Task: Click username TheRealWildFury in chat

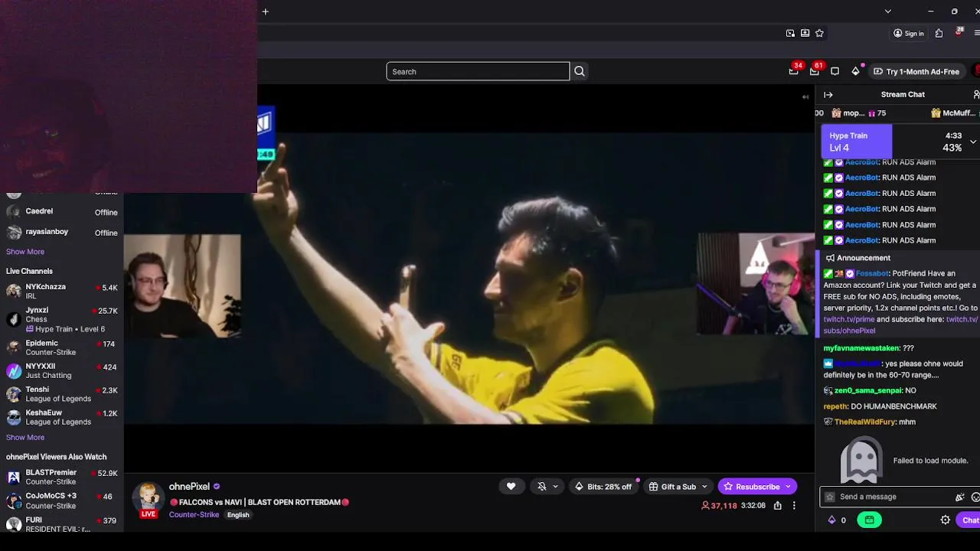Action: click(x=865, y=422)
